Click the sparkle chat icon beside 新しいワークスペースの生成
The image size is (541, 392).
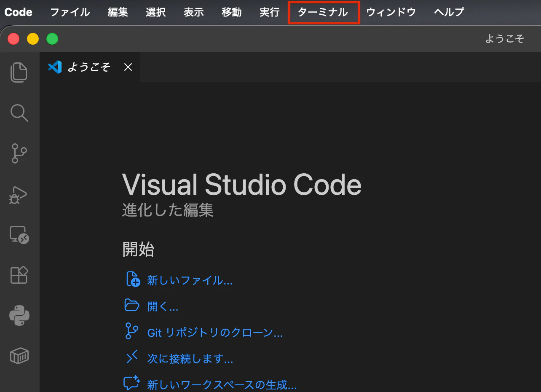click(132, 383)
